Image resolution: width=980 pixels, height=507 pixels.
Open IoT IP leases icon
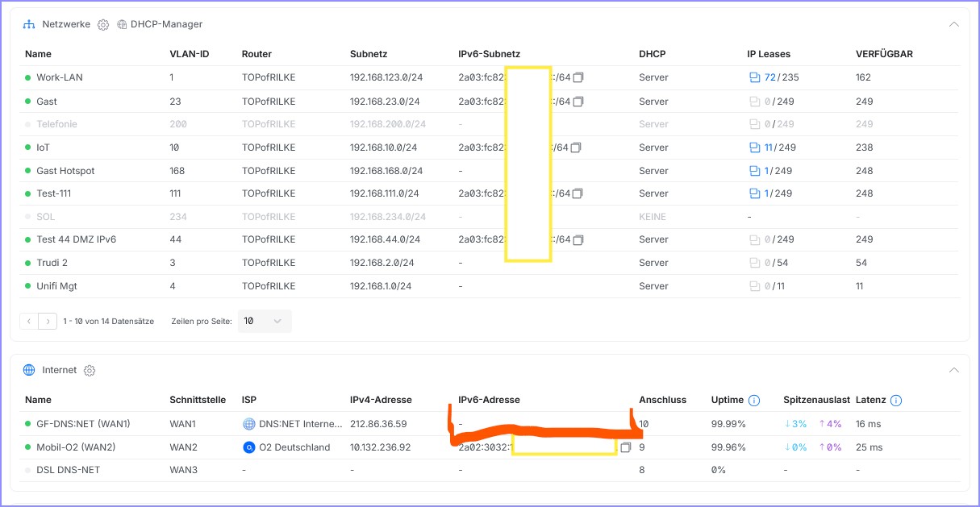click(x=754, y=148)
